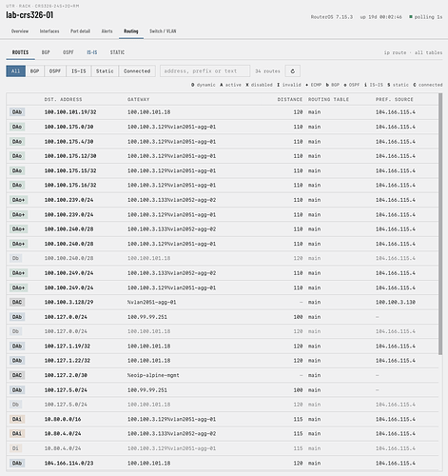The image size is (448, 476).
Task: Switch to the Interfaces tab
Action: [49, 31]
